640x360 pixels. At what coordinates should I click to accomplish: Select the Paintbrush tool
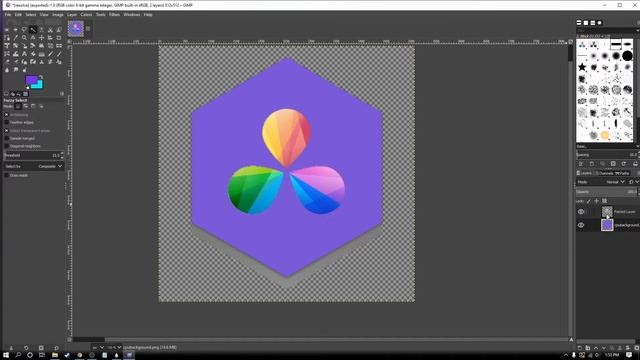click(59, 53)
